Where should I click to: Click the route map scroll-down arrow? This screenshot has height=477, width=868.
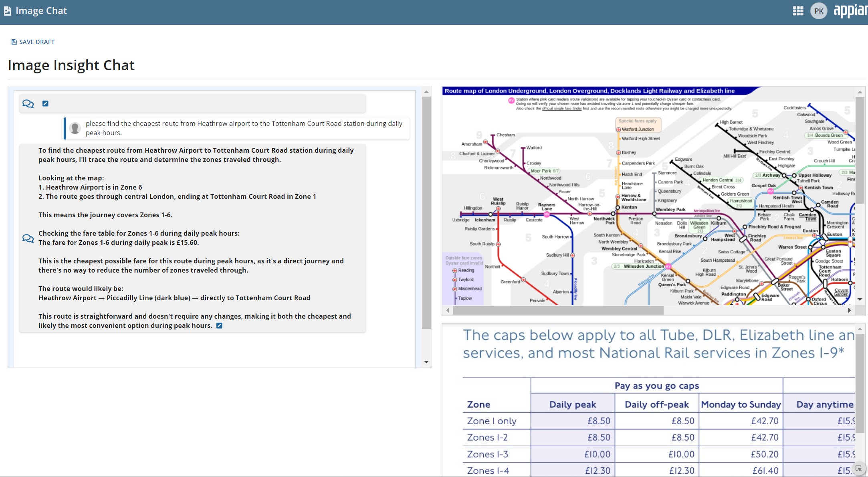pos(860,299)
